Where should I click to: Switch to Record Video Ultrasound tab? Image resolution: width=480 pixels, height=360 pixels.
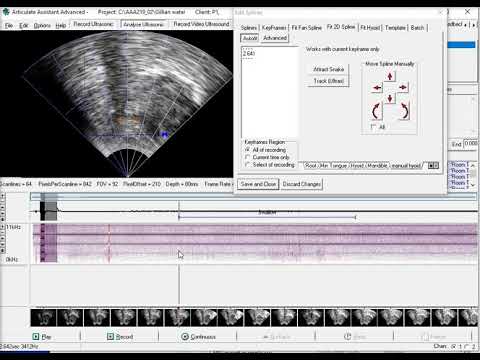(x=201, y=24)
